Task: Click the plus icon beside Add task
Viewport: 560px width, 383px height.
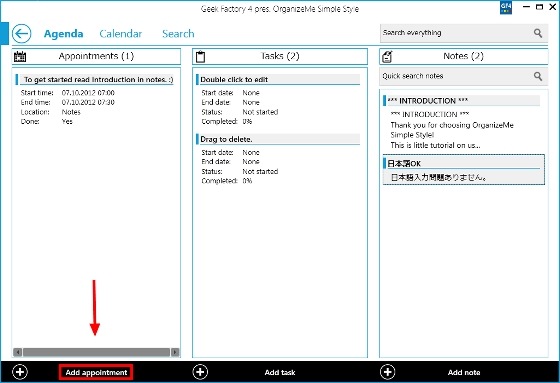Action: click(200, 372)
